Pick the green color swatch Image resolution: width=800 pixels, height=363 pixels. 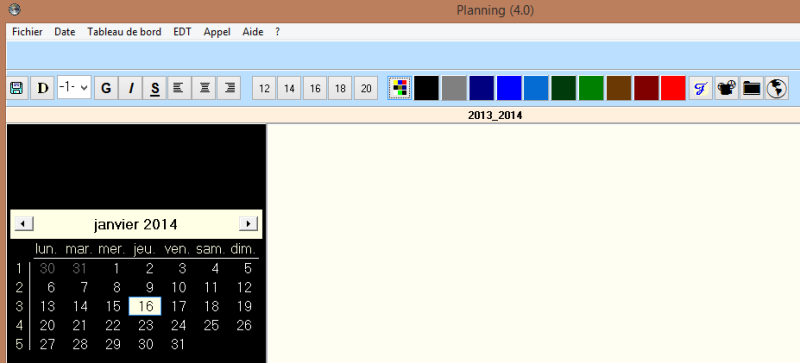[591, 88]
